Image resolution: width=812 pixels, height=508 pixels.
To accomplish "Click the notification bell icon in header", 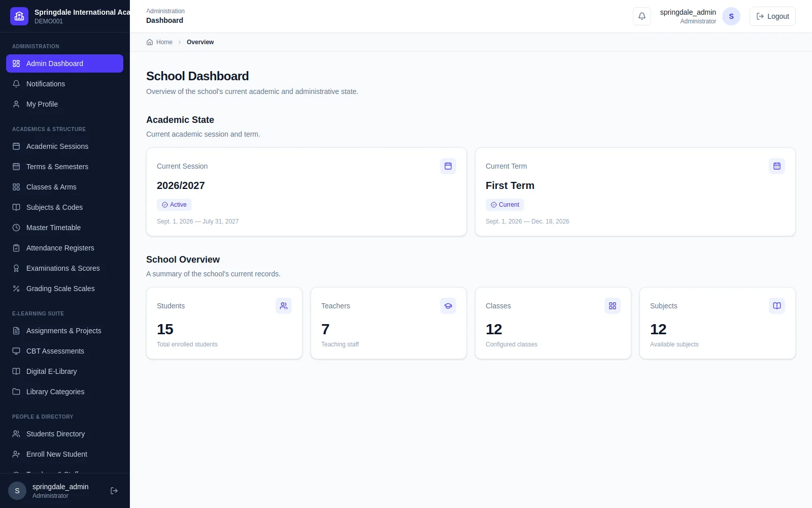I will pos(641,16).
